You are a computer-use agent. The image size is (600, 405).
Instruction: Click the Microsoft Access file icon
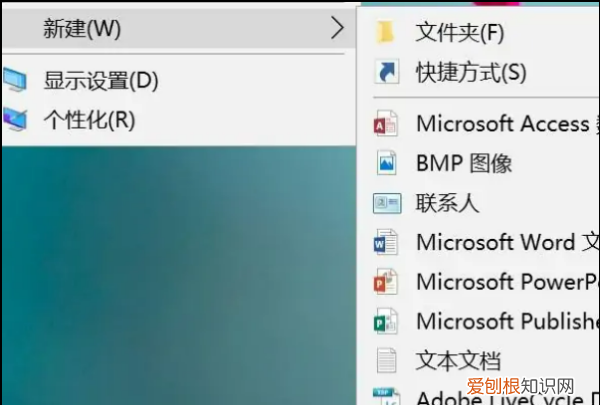pos(385,123)
